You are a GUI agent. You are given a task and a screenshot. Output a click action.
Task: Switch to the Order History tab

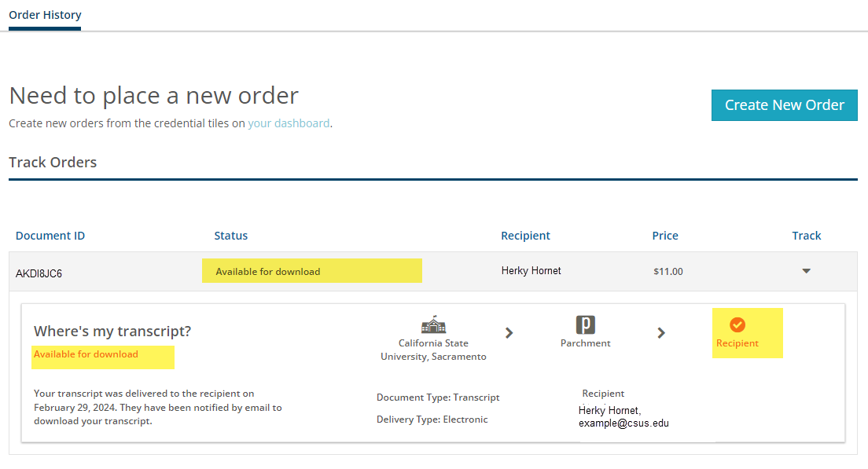click(x=44, y=14)
